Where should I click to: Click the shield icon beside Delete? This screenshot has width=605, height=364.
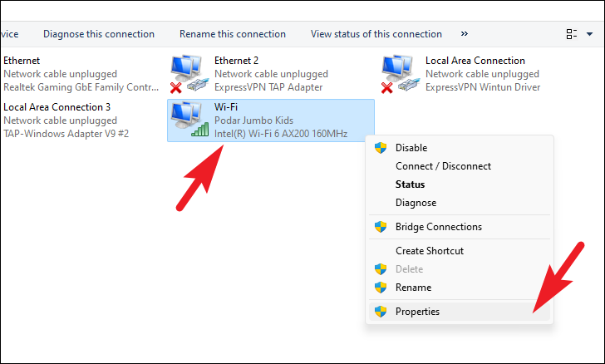[381, 268]
